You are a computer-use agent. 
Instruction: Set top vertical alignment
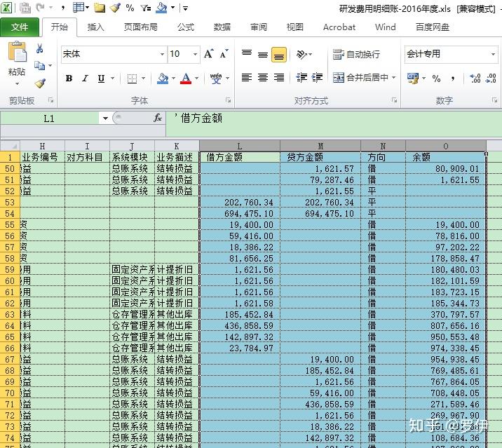(x=247, y=54)
